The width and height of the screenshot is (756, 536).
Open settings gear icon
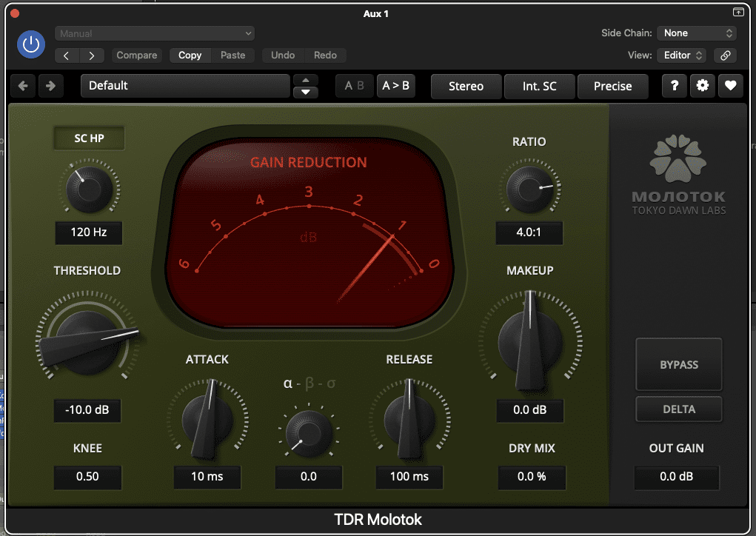click(x=703, y=87)
